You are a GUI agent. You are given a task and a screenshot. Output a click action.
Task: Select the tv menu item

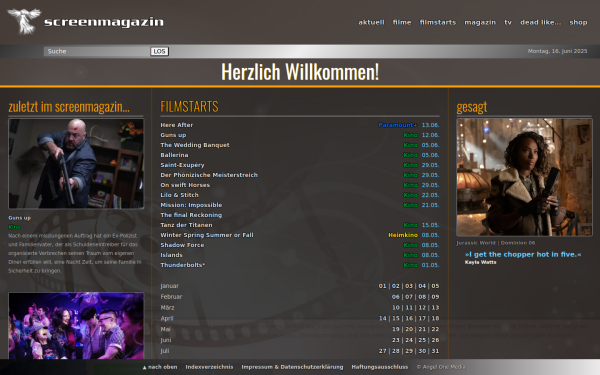point(508,22)
